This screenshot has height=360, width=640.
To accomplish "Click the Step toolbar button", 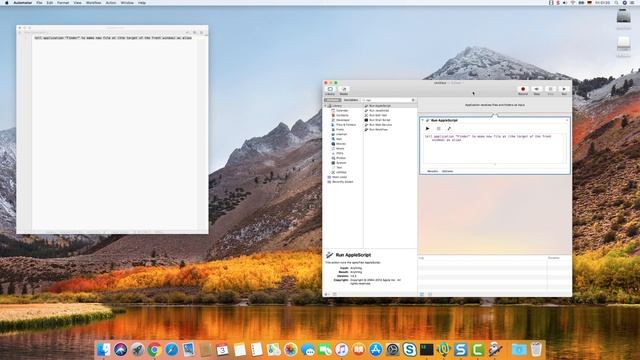I will pyautogui.click(x=537, y=90).
